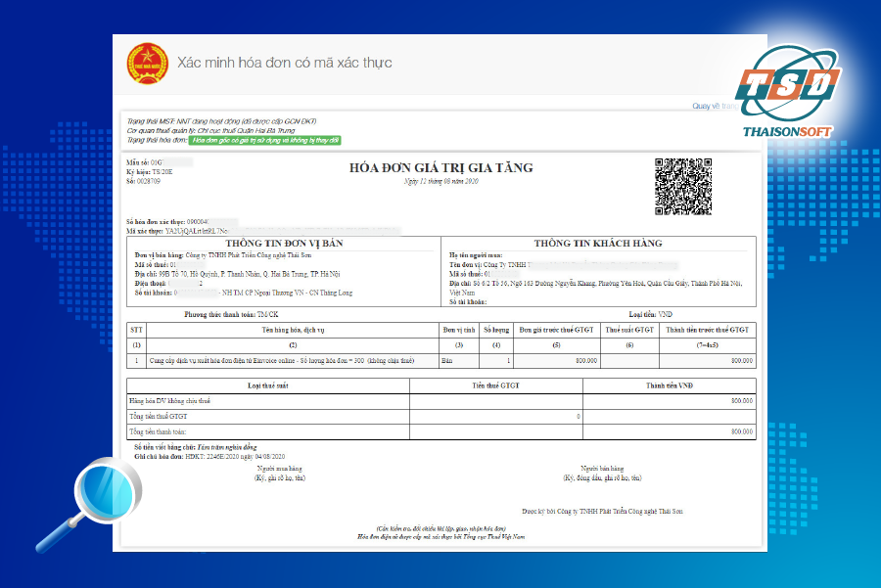The width and height of the screenshot is (881, 588).
Task: Click the 'Thành tiền VNĐ' table header
Action: pos(670,385)
